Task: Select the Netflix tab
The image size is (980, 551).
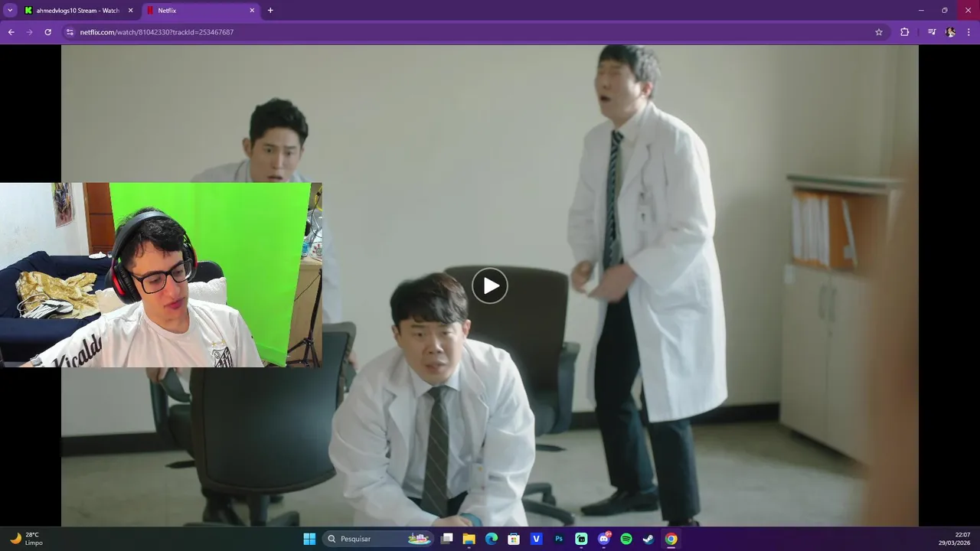Action: [x=201, y=11]
